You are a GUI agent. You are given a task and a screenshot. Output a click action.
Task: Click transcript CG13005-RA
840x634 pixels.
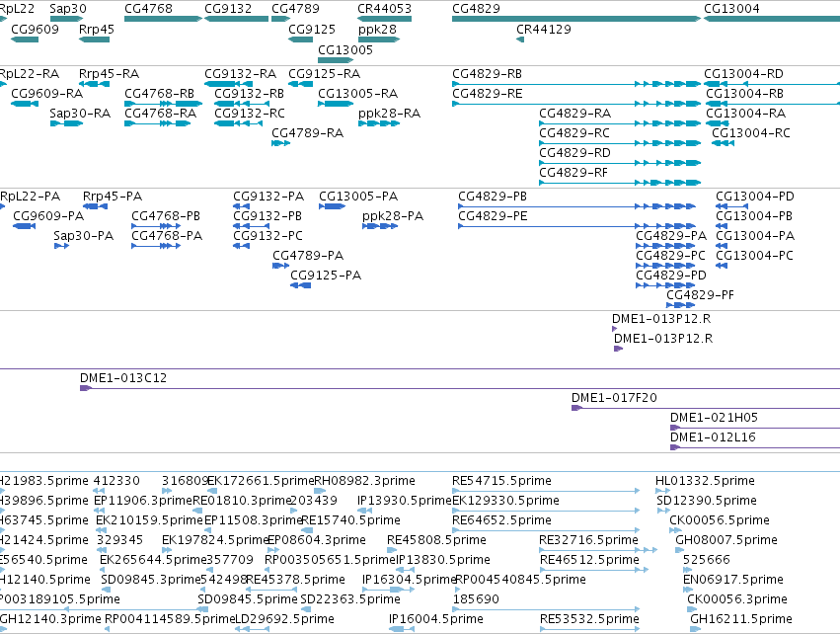click(336, 104)
